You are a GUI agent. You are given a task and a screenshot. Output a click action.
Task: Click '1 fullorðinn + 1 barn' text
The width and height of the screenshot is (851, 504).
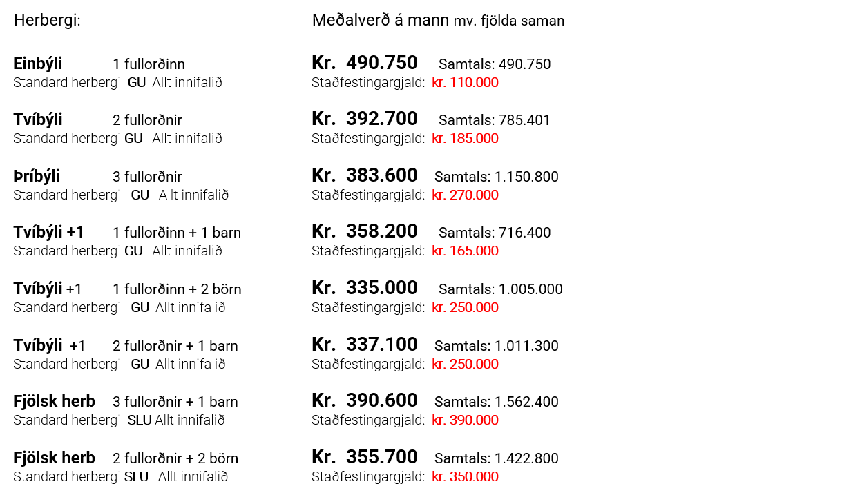(x=177, y=233)
